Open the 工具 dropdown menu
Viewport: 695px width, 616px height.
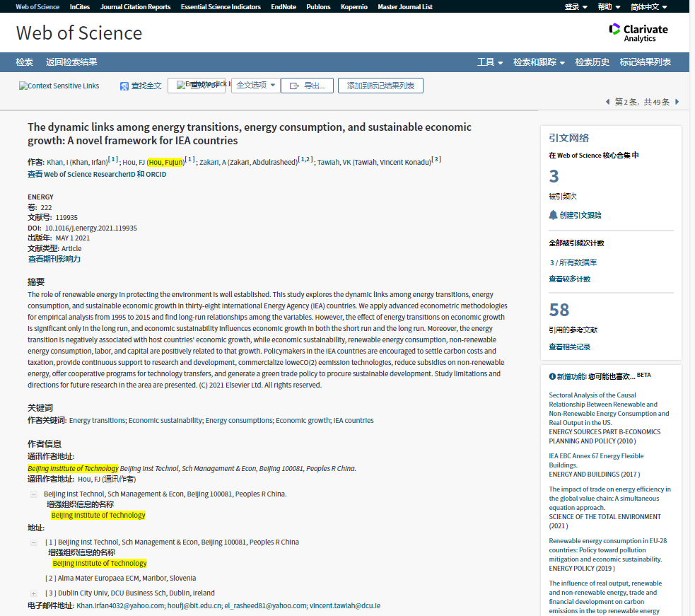[x=489, y=62]
